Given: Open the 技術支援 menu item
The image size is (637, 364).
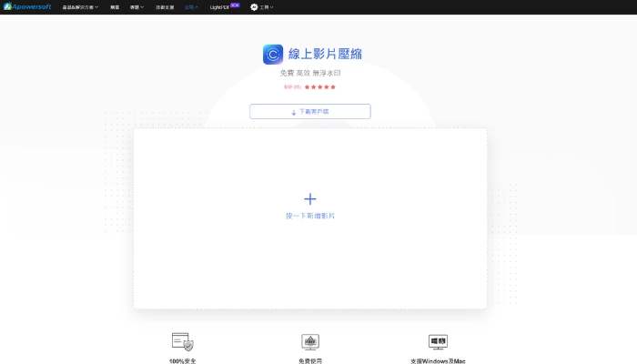Looking at the screenshot, I should (165, 7).
